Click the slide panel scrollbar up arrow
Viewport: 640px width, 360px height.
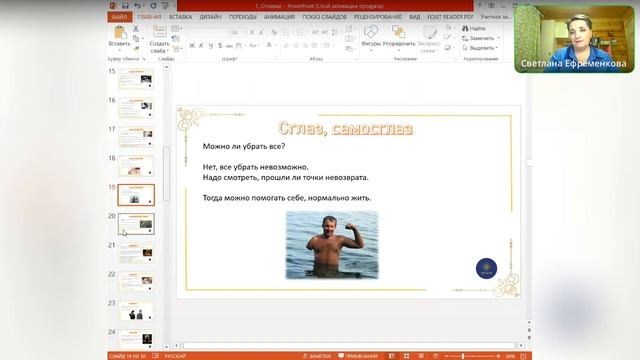[x=166, y=67]
